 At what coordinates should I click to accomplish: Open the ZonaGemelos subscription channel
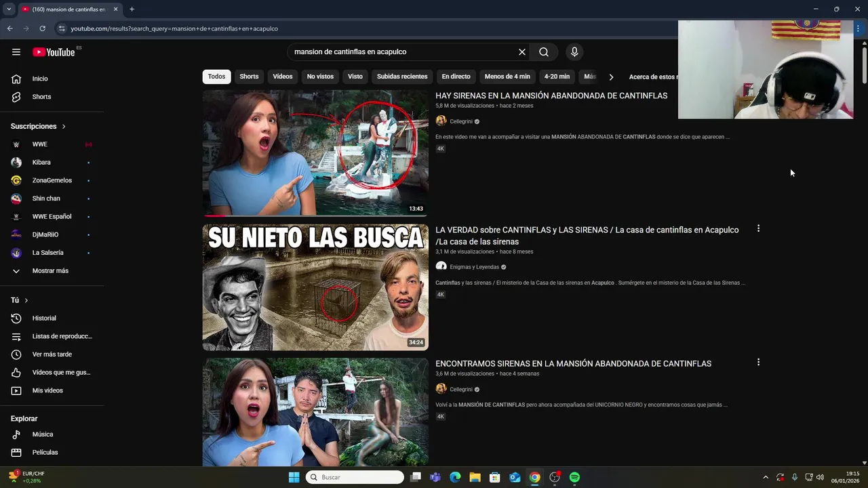(x=52, y=180)
